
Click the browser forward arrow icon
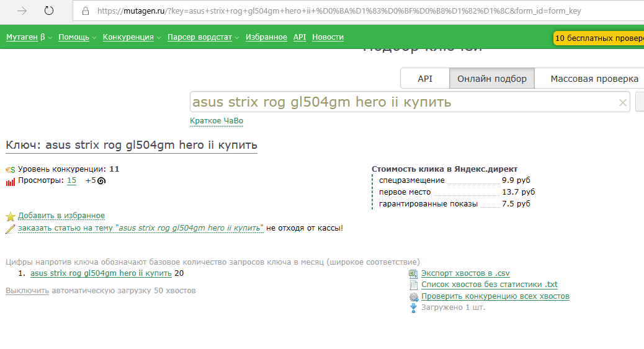click(x=22, y=11)
